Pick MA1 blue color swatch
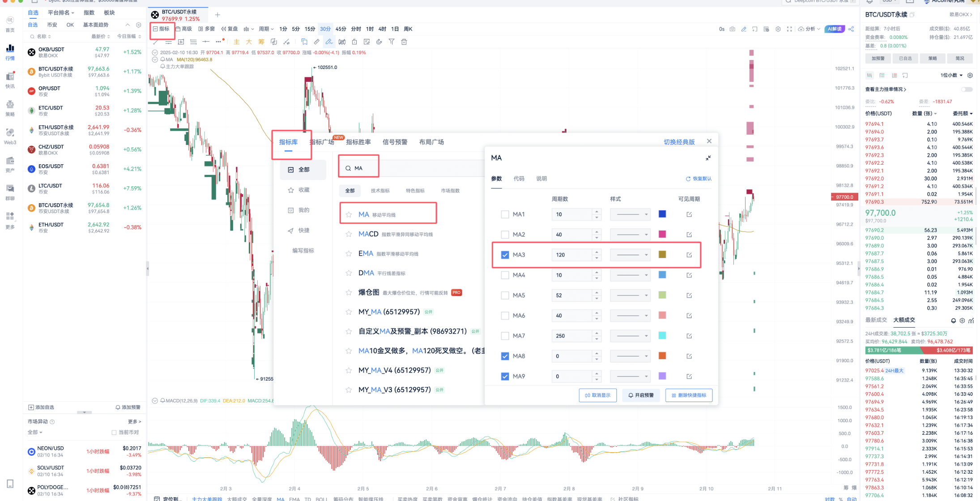The image size is (980, 501). point(662,214)
